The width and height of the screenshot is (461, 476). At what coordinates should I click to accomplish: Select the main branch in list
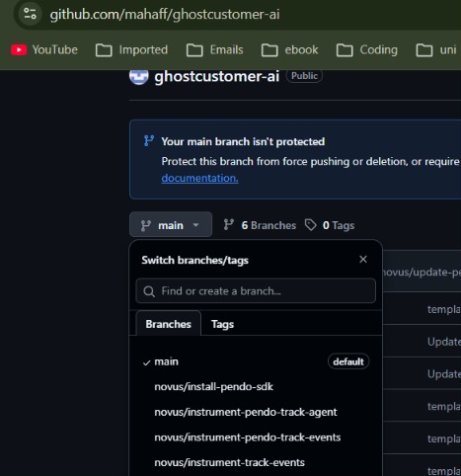(x=256, y=361)
